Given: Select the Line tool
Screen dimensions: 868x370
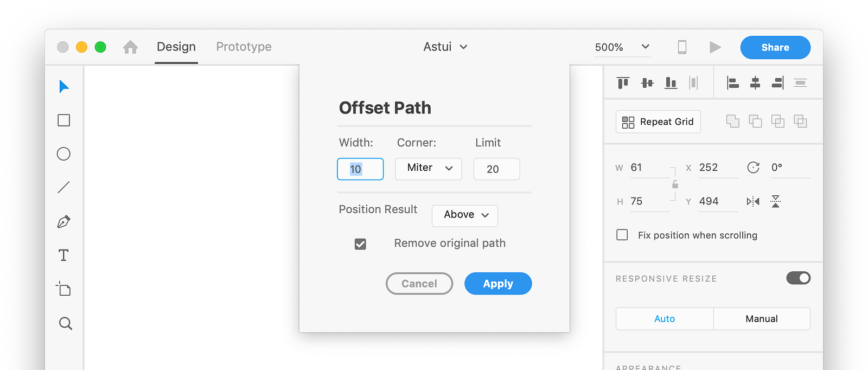Looking at the screenshot, I should (x=63, y=188).
